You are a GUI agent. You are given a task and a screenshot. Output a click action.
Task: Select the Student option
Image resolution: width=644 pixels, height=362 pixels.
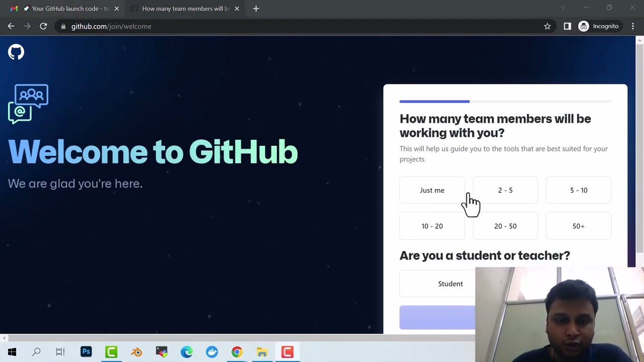438,284
